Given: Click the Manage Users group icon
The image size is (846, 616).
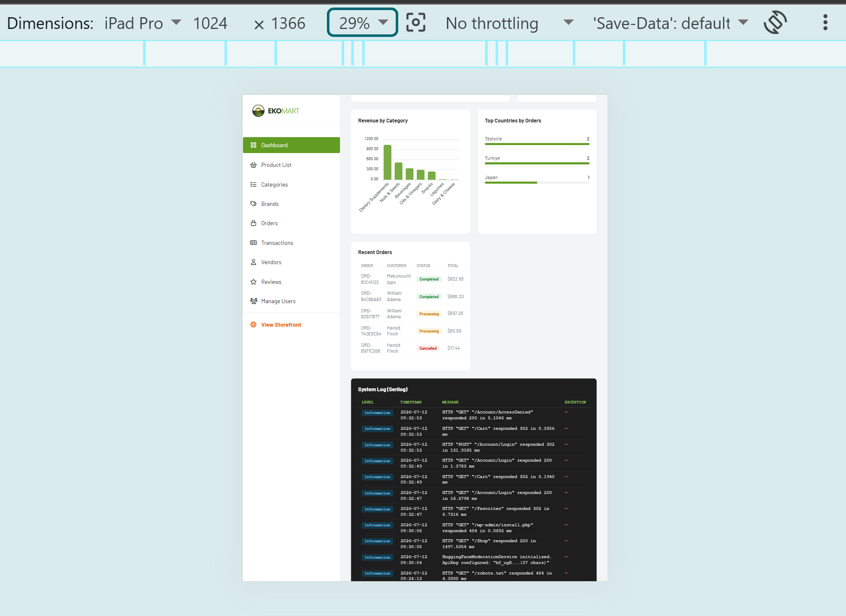Looking at the screenshot, I should click(253, 301).
